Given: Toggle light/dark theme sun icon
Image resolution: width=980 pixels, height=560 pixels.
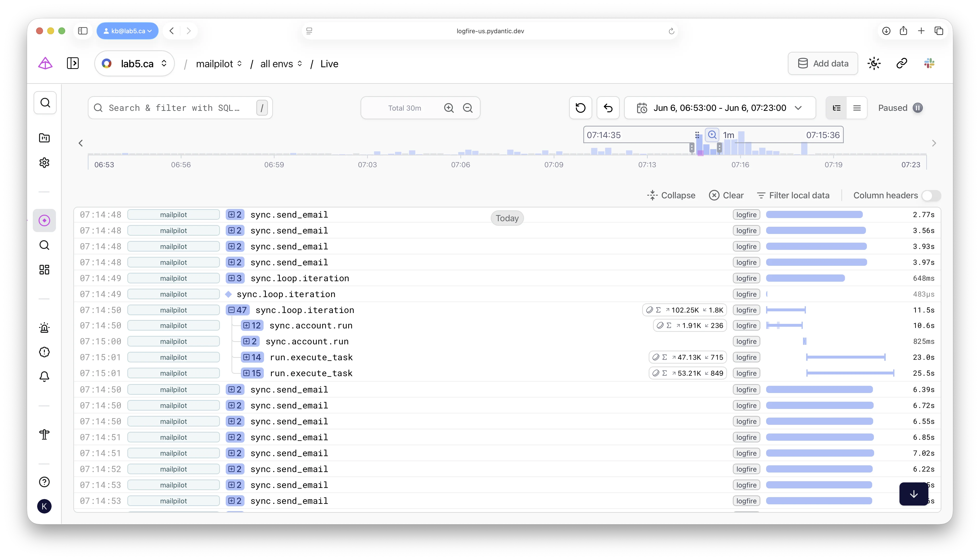Looking at the screenshot, I should [x=874, y=63].
